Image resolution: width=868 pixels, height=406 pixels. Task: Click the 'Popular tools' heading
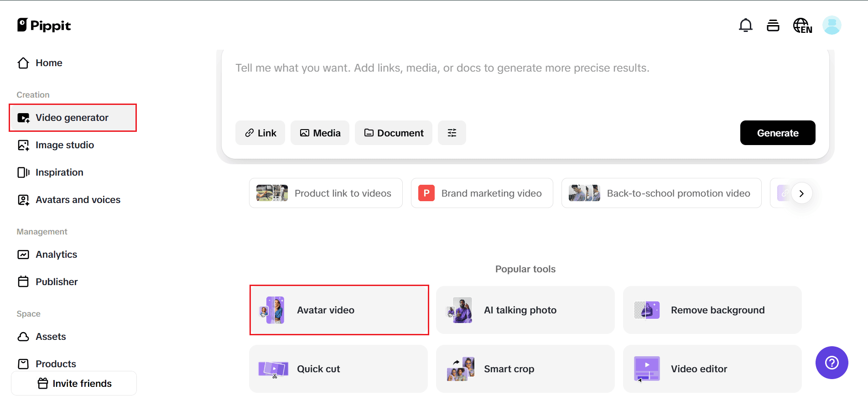(x=525, y=269)
